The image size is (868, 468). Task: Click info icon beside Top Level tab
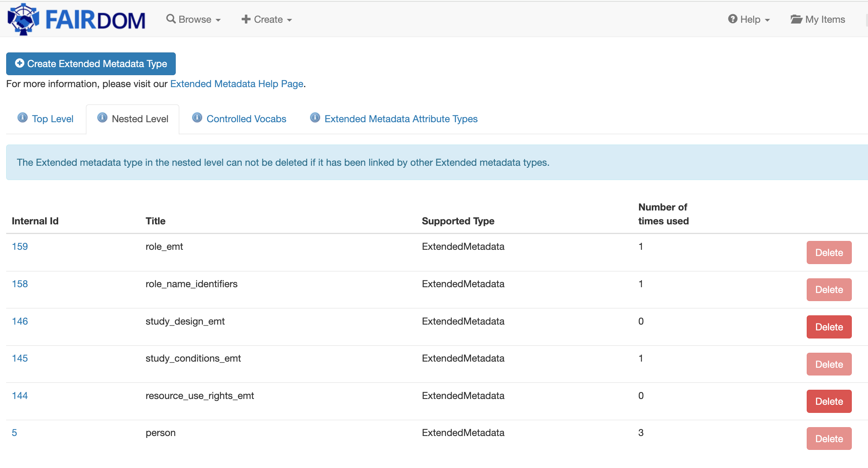click(x=23, y=118)
